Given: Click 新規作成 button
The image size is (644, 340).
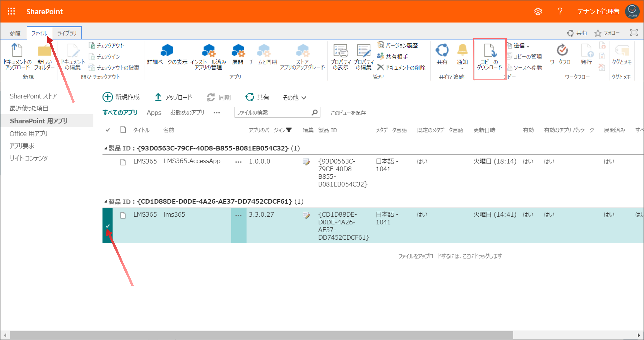Looking at the screenshot, I should pyautogui.click(x=121, y=97).
